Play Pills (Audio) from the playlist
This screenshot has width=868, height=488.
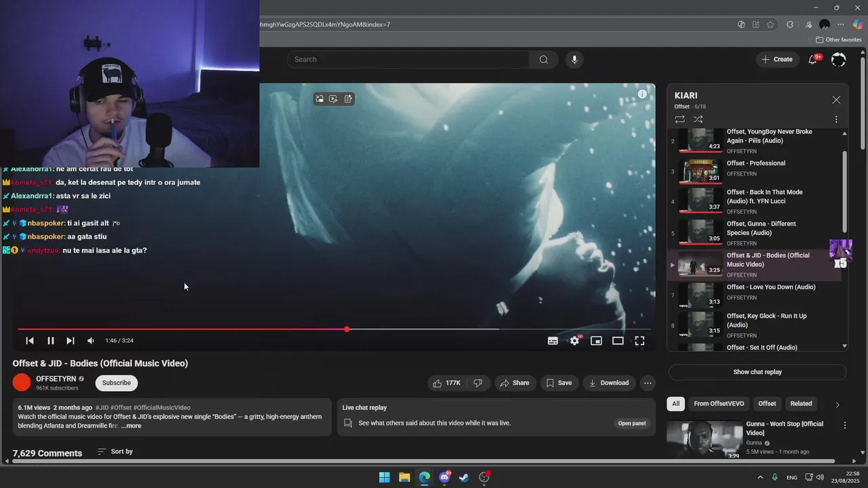tap(754, 140)
